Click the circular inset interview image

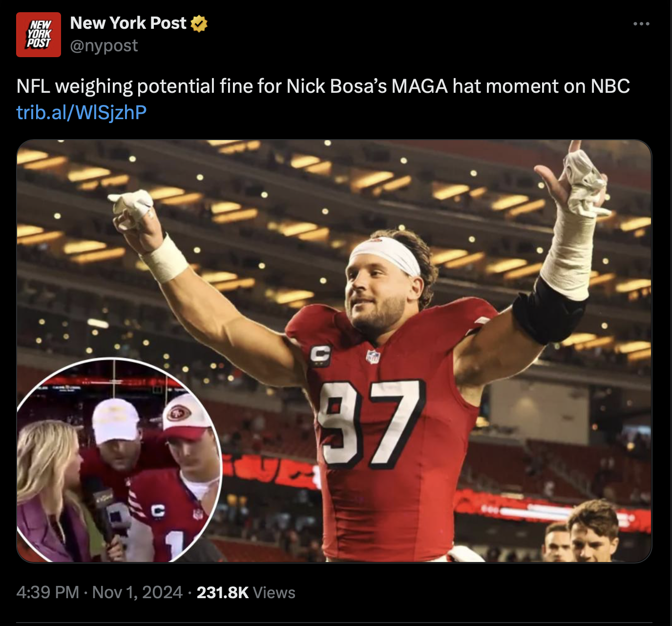119,460
